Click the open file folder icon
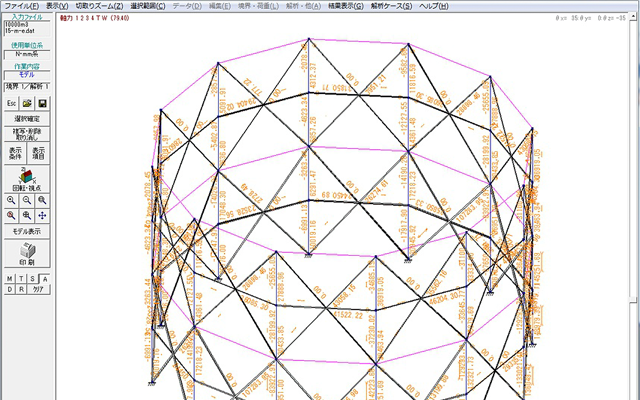The image size is (640, 400). [x=27, y=103]
